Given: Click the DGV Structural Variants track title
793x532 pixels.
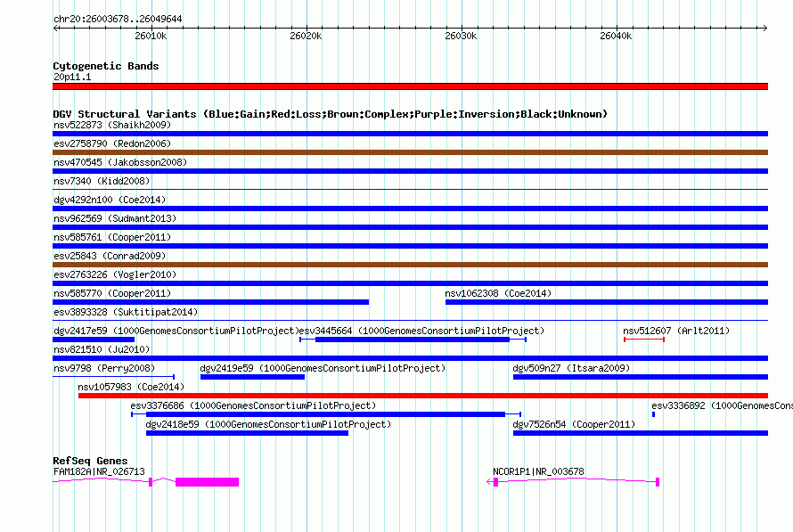Looking at the screenshot, I should coord(331,114).
